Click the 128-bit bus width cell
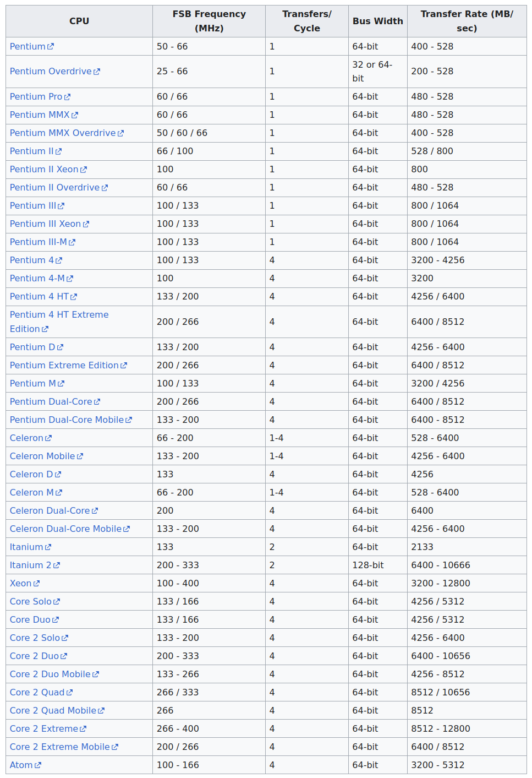This screenshot has height=778, width=532. (x=368, y=565)
